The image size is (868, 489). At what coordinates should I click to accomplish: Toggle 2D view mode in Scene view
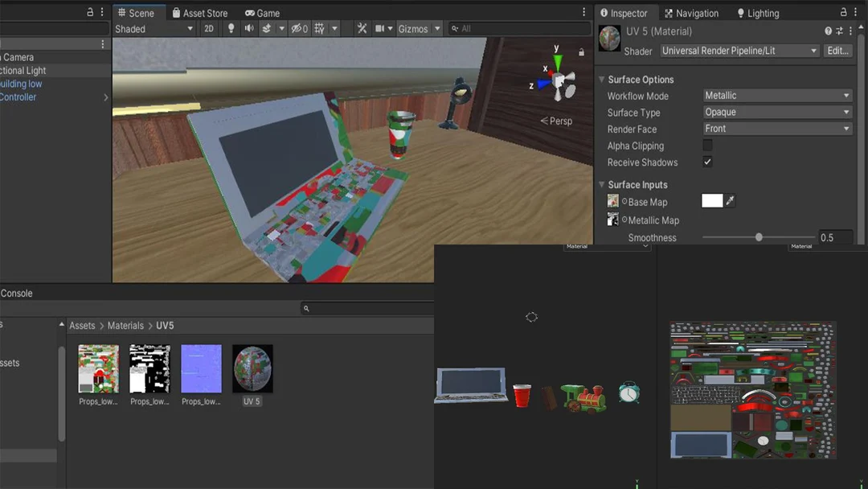(x=208, y=28)
